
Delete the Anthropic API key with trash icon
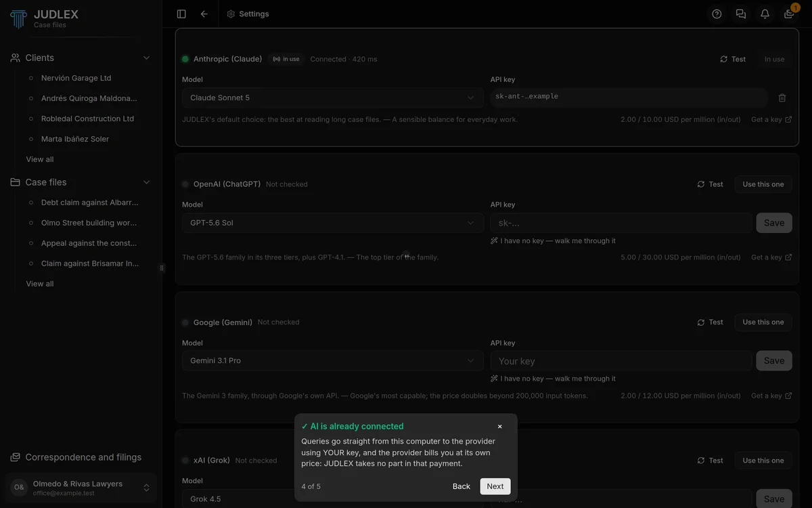pos(782,98)
